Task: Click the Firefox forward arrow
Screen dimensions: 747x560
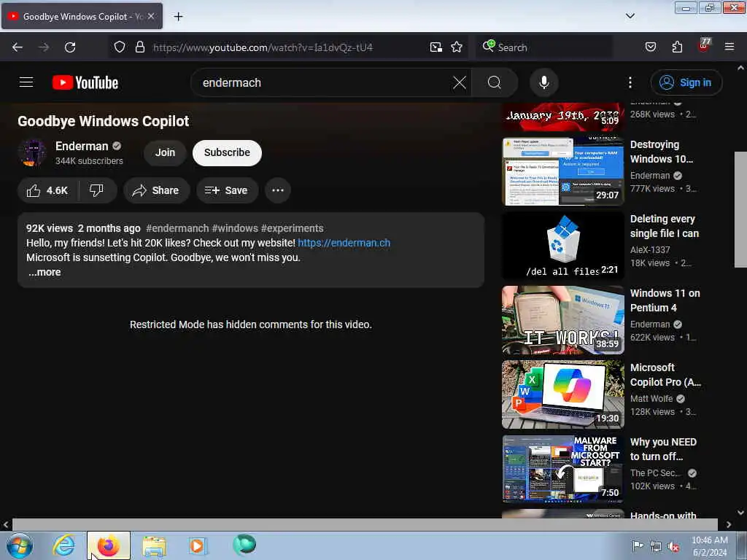Action: (x=44, y=47)
